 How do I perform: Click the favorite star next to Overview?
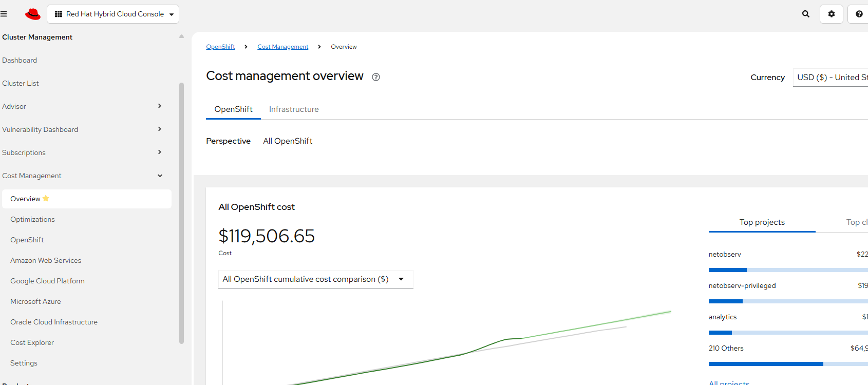(x=46, y=198)
